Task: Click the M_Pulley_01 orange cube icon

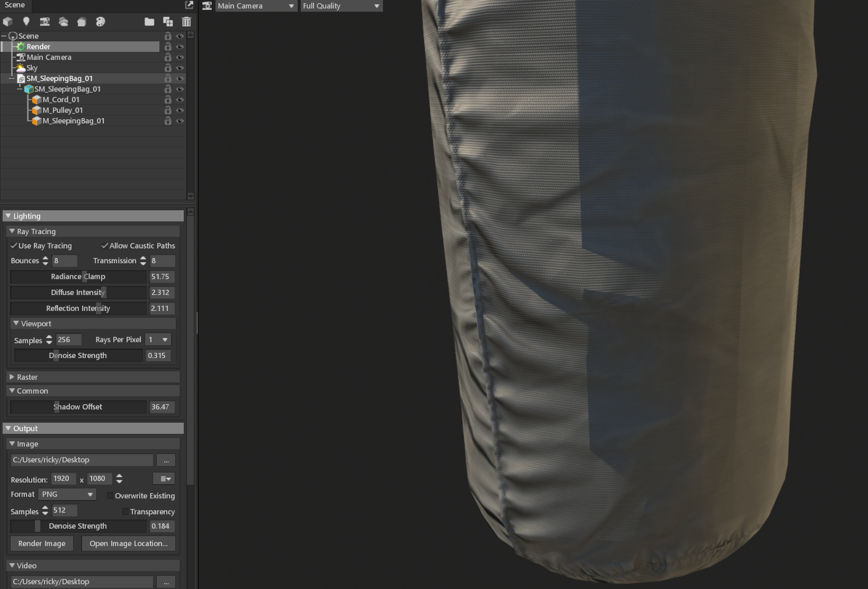Action: coord(37,110)
